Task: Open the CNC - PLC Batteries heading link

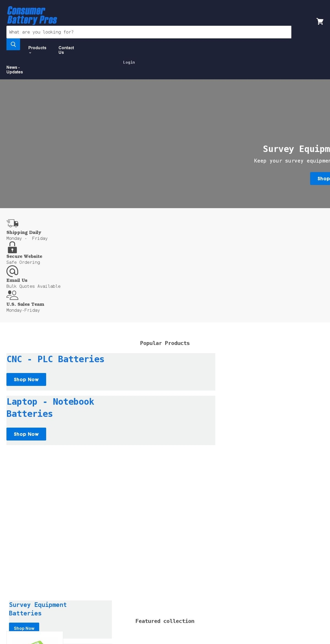Action: [55, 359]
